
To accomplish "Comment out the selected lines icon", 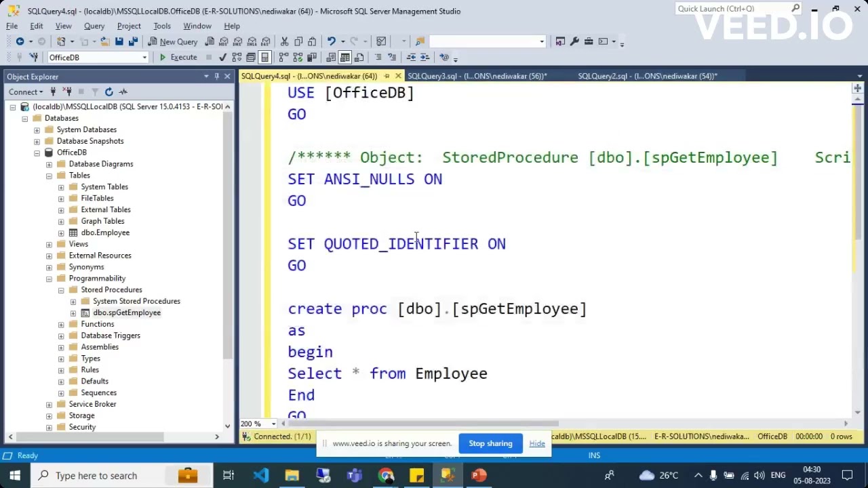I will pos(378,57).
